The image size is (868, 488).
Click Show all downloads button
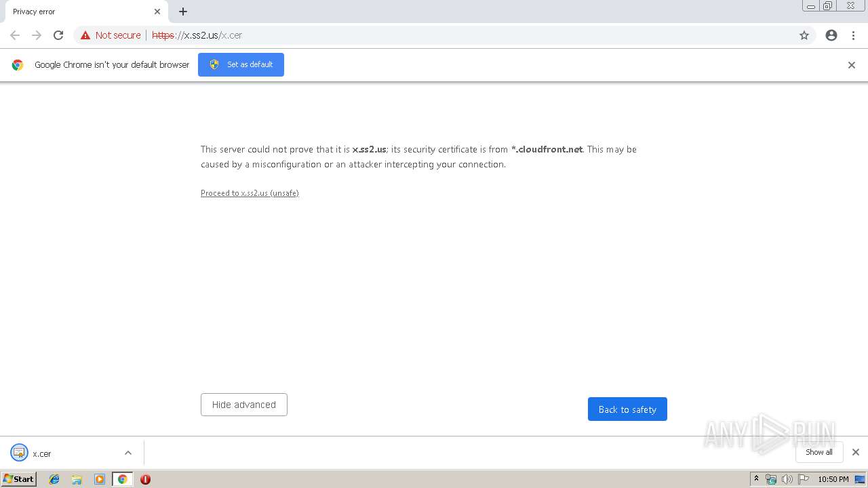pos(819,452)
